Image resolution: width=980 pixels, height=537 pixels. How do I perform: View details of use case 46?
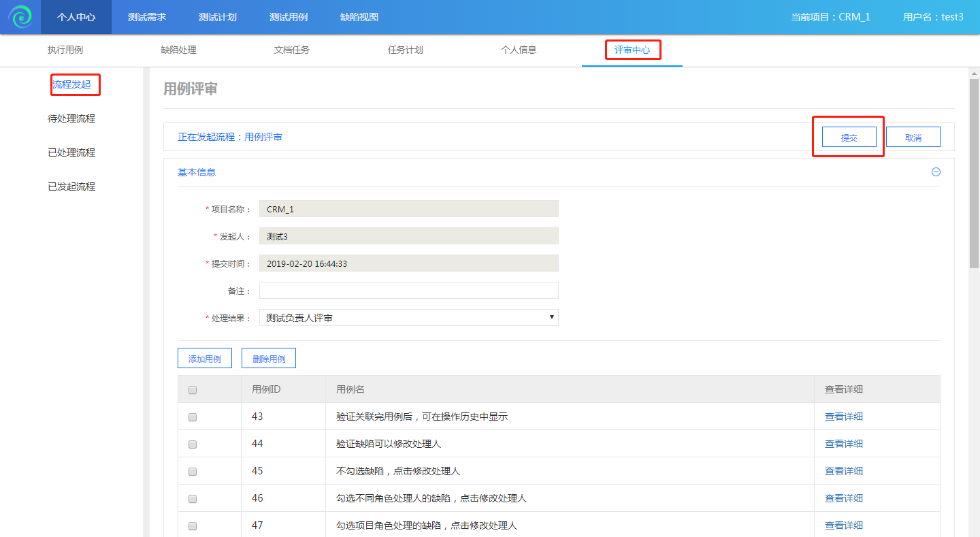(x=843, y=498)
